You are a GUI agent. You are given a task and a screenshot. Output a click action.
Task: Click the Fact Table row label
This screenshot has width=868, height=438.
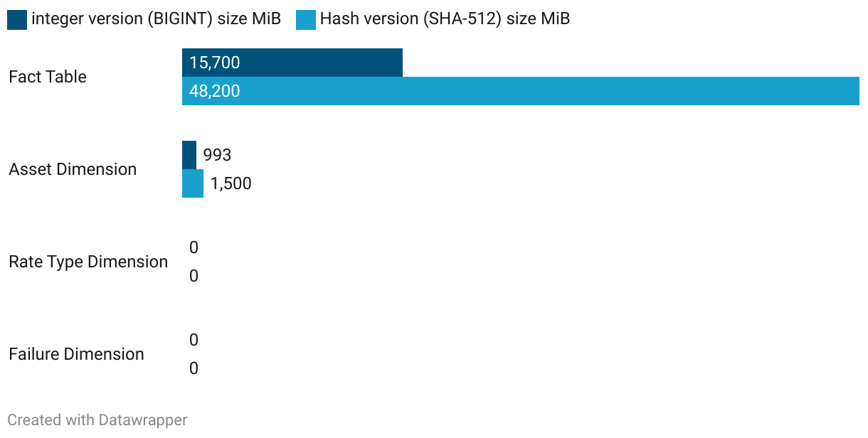click(x=48, y=77)
